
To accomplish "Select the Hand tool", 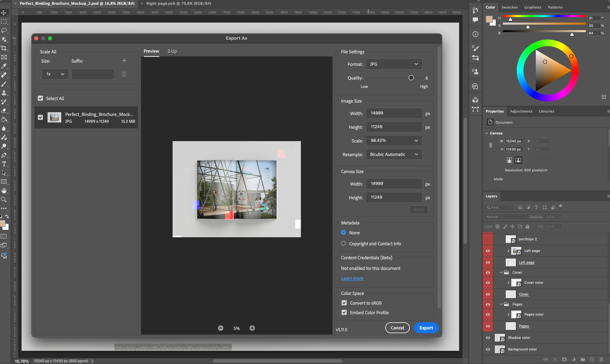I will point(4,191).
